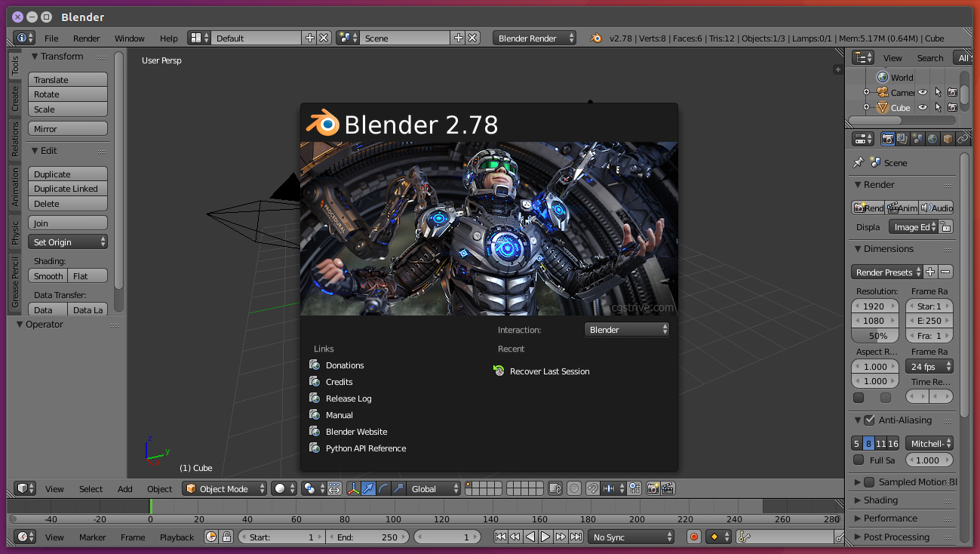Hide the Cube using its eye icon
Image resolution: width=980 pixels, height=554 pixels.
[x=922, y=107]
